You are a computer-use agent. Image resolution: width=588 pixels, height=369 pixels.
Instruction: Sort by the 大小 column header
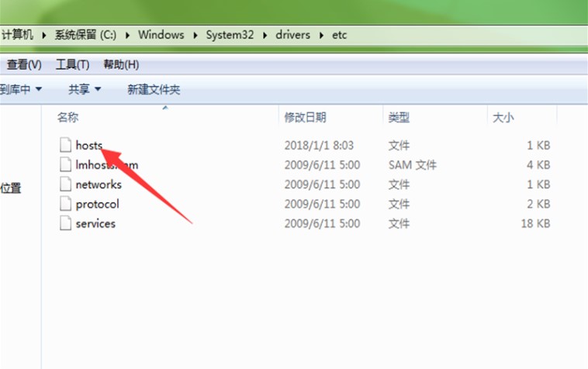pos(503,118)
